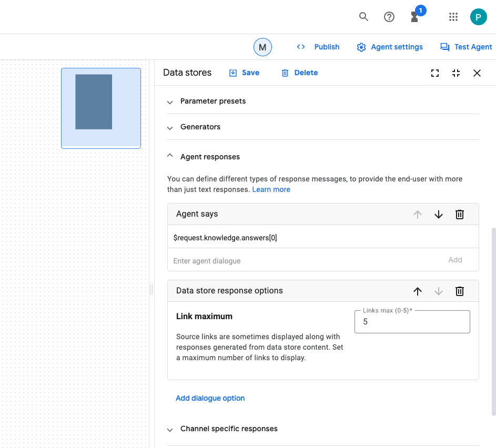Click the M collaborator avatar
The image size is (496, 448).
click(262, 47)
